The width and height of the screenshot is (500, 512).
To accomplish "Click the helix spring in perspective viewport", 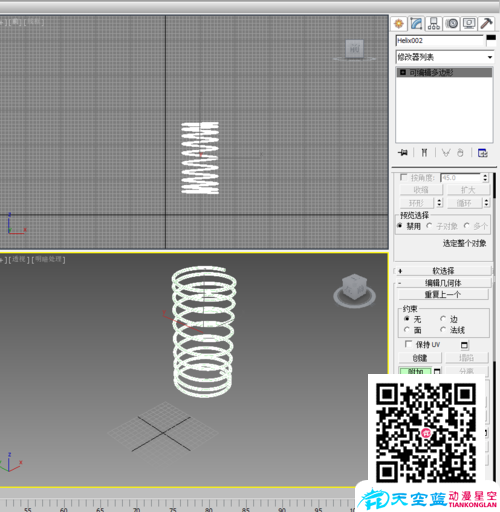I will pos(204,331).
